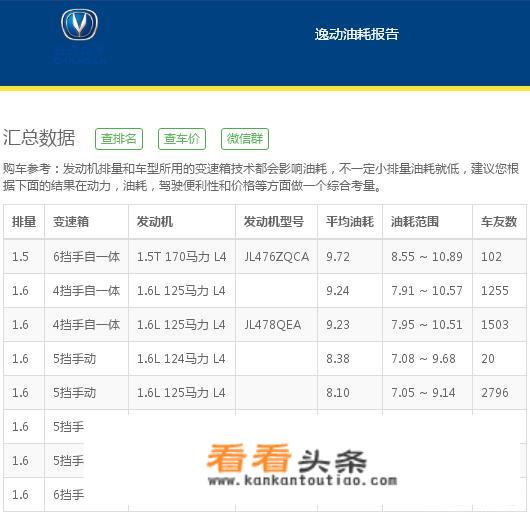530x515 pixels.
Task: Click the partially hidden 6挡手 cell
Action: (x=68, y=495)
